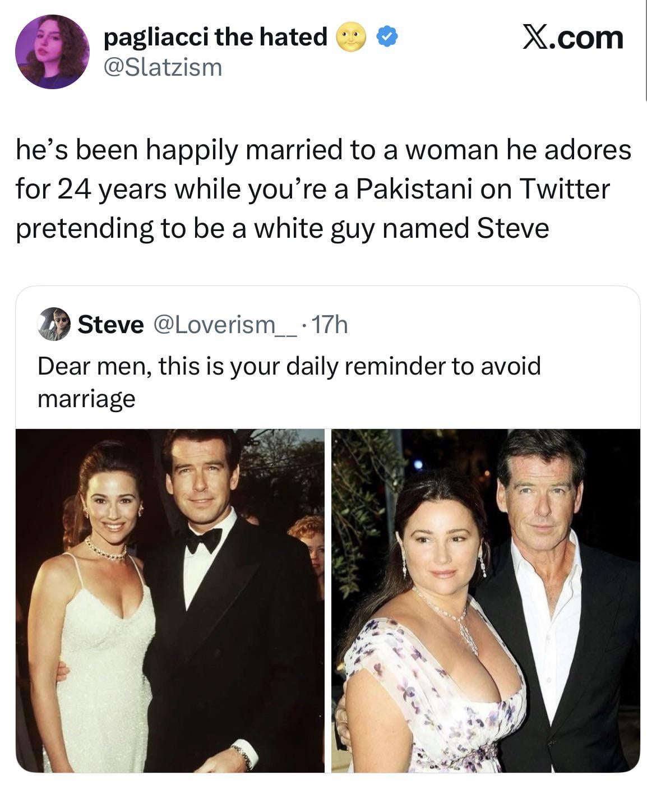Image resolution: width=647 pixels, height=812 pixels.
Task: Click the Steve display name in quote
Action: [x=110, y=324]
